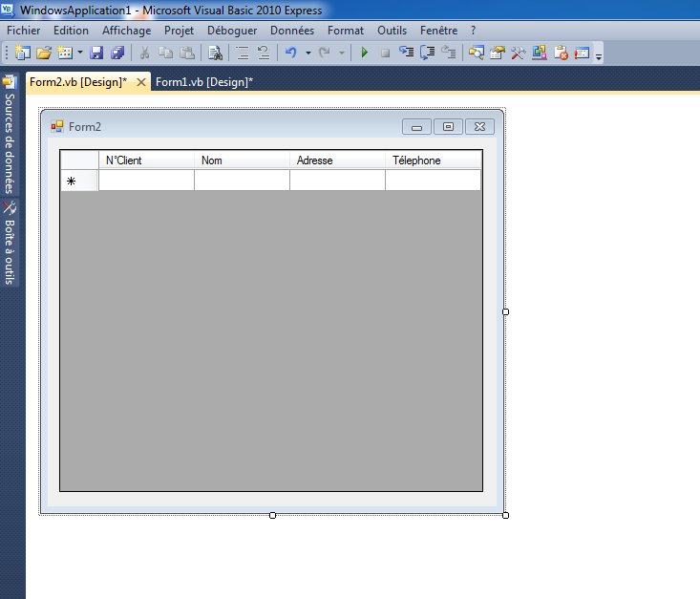Click the Step Out debug icon
Image resolution: width=700 pixels, height=599 pixels.
(449, 53)
